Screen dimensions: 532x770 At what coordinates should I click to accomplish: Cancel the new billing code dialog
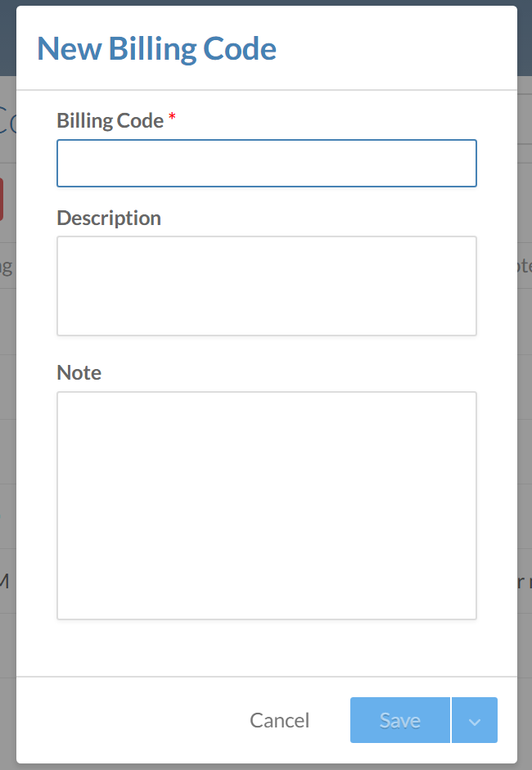[280, 721]
